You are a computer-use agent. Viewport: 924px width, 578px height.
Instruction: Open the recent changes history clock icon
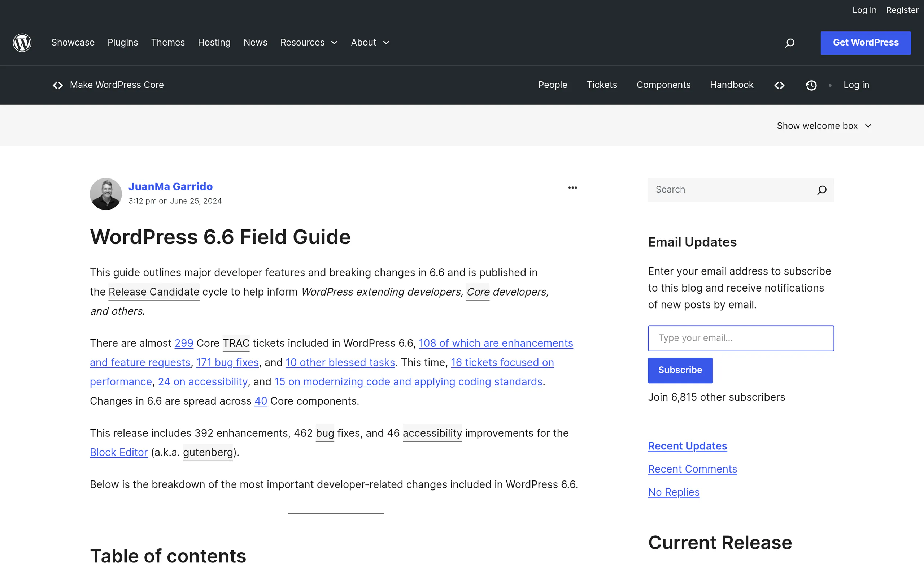[x=811, y=85]
